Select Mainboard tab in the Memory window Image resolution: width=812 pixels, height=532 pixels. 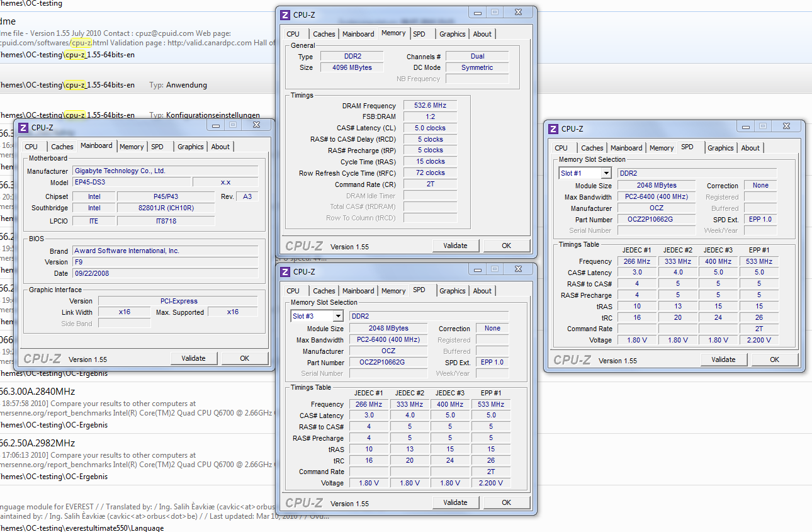(x=358, y=34)
